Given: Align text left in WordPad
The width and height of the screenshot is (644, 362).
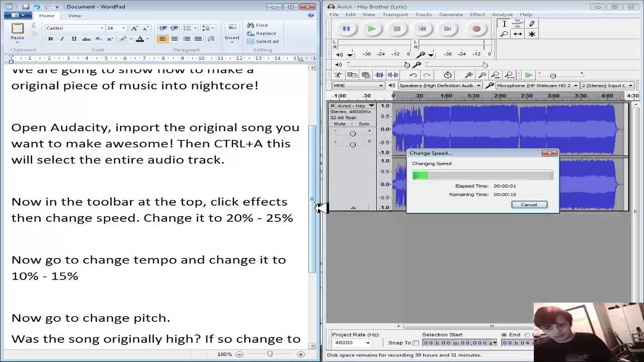Looking at the screenshot, I should pos(163,39).
